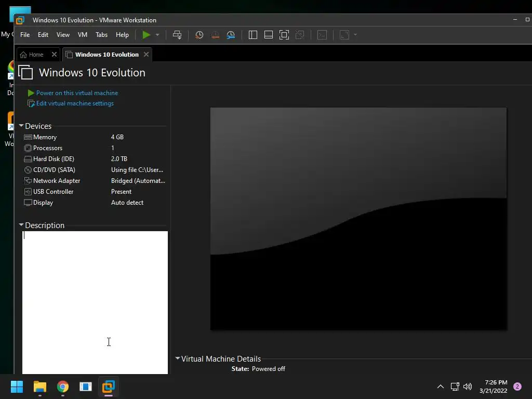This screenshot has height=399, width=532.
Task: Collapse the Description section
Action: [21, 224]
